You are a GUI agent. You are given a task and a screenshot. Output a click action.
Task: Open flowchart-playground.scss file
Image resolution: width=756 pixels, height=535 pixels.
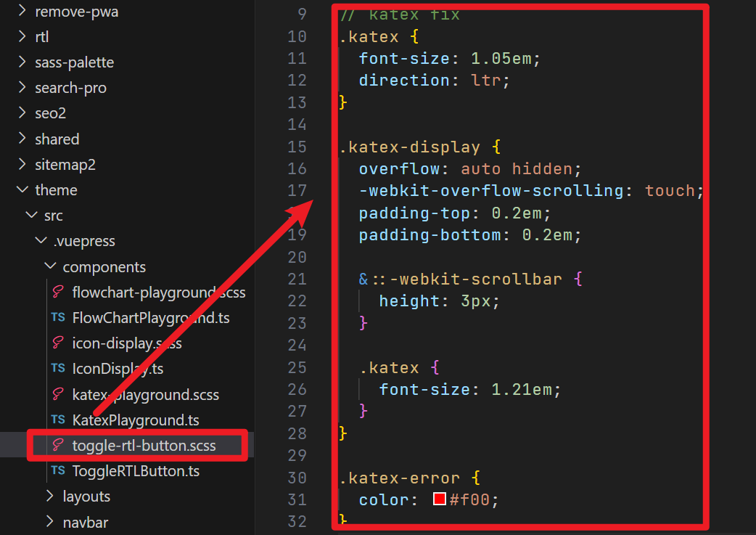pos(159,293)
